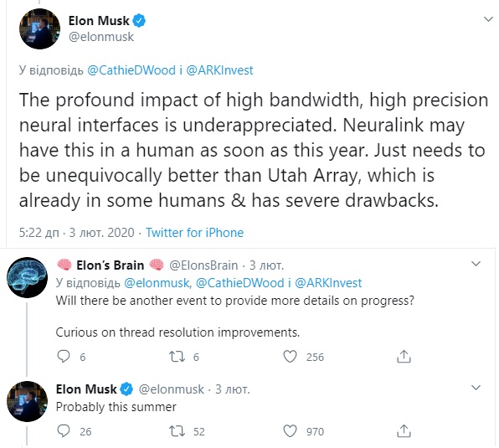Screen dimensions: 499x448
Task: Reply to Elon's Brain tweet
Action: 64,357
